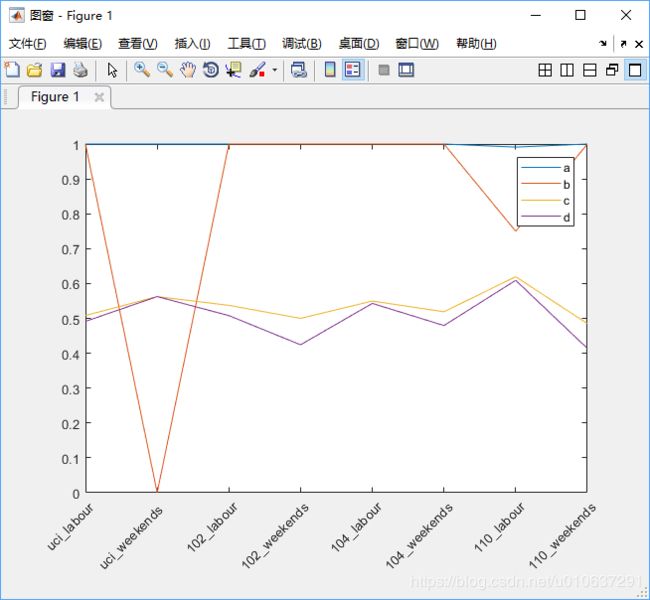Click the 104_labour axis label

pyautogui.click(x=356, y=527)
